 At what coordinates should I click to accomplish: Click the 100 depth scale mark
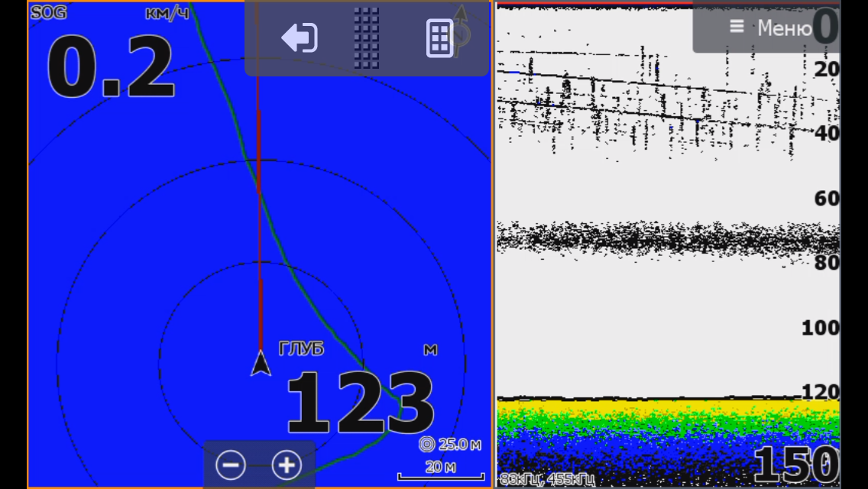821,328
